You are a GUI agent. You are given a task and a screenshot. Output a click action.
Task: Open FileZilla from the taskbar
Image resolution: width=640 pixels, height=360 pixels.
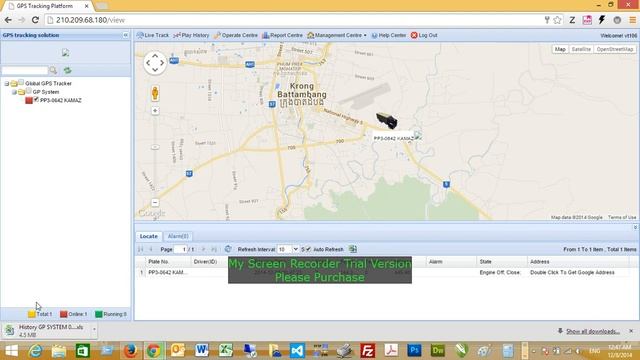(x=367, y=351)
